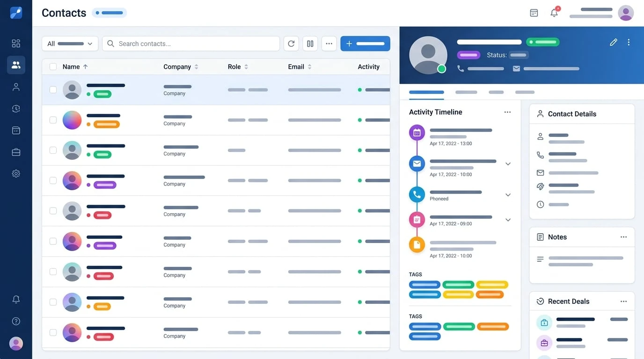Select the active first tab in contact panel
644x359 pixels.
[426, 92]
